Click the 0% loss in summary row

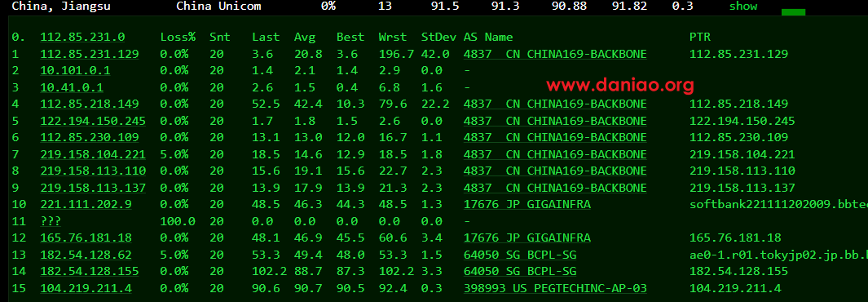[328, 7]
